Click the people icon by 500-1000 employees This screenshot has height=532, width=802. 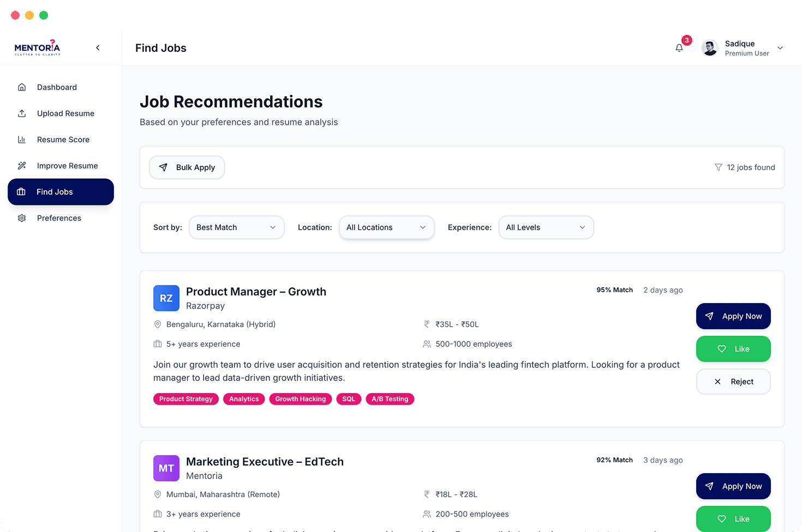point(427,344)
